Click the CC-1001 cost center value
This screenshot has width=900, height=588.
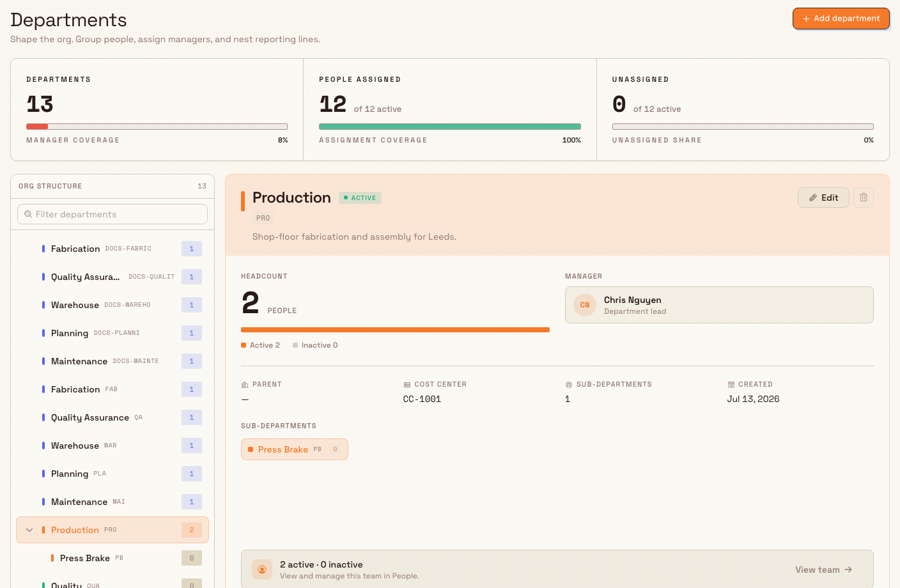[422, 399]
